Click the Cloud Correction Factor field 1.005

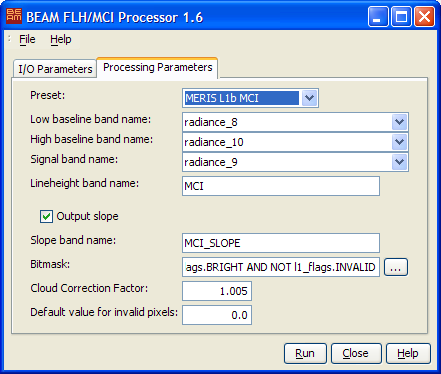[x=217, y=291]
